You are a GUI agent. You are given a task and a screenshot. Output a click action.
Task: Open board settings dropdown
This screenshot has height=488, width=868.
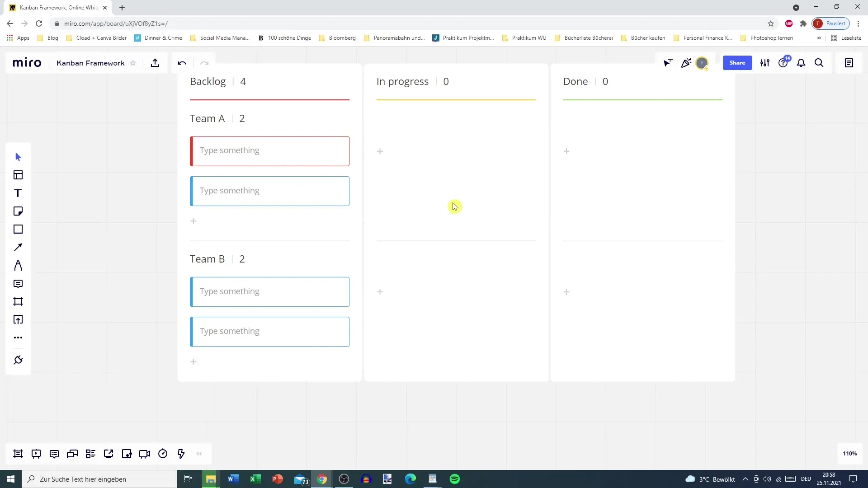(765, 62)
